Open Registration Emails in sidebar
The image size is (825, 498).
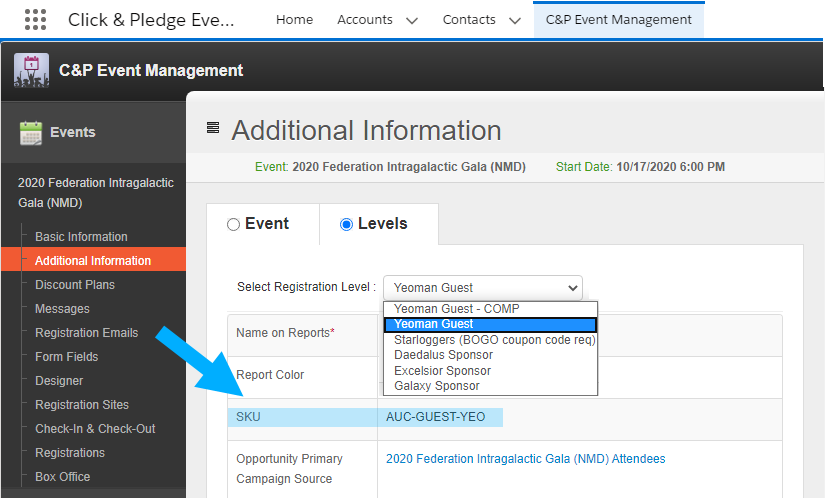[86, 333]
